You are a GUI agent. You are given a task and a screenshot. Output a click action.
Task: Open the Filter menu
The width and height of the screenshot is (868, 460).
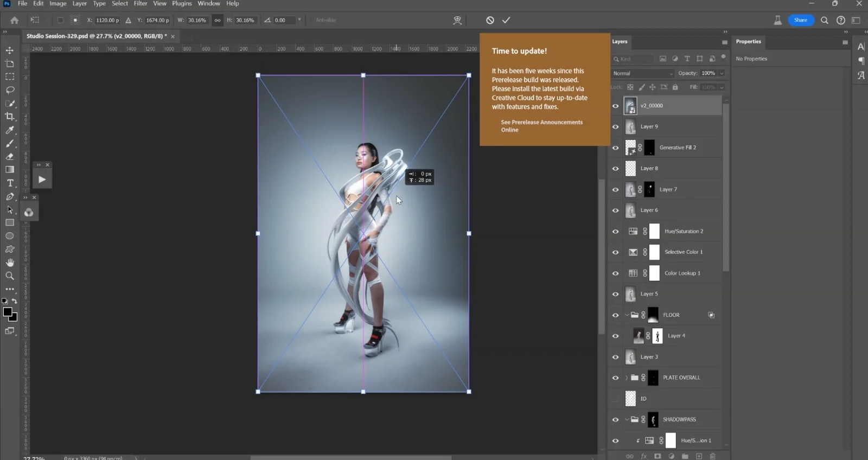point(141,3)
